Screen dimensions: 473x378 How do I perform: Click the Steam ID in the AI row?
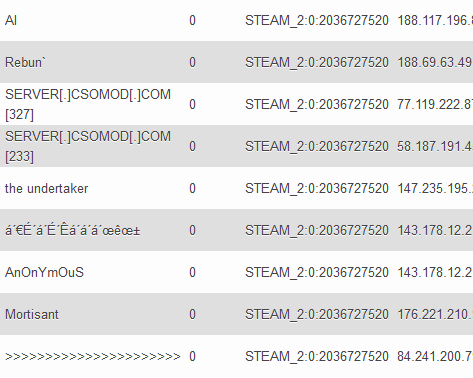click(317, 21)
